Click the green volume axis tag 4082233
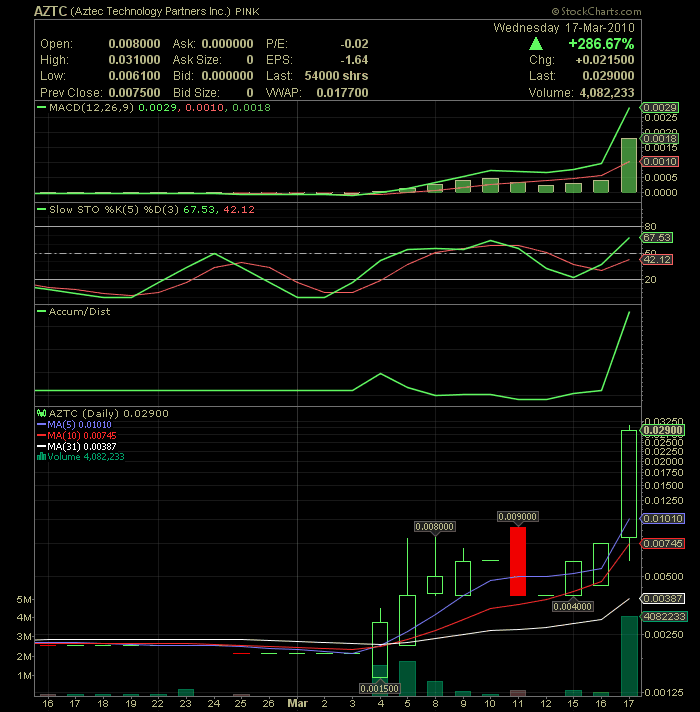The height and width of the screenshot is (712, 700). (x=664, y=617)
